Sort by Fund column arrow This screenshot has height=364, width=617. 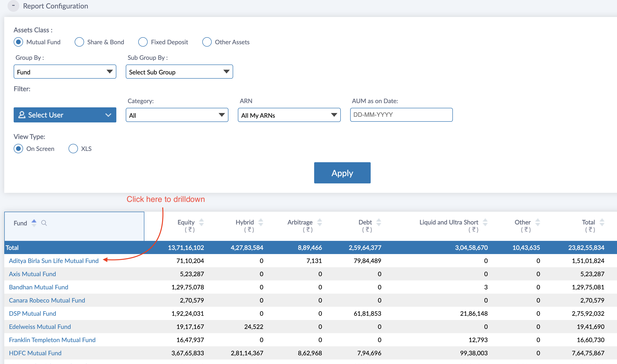(34, 223)
